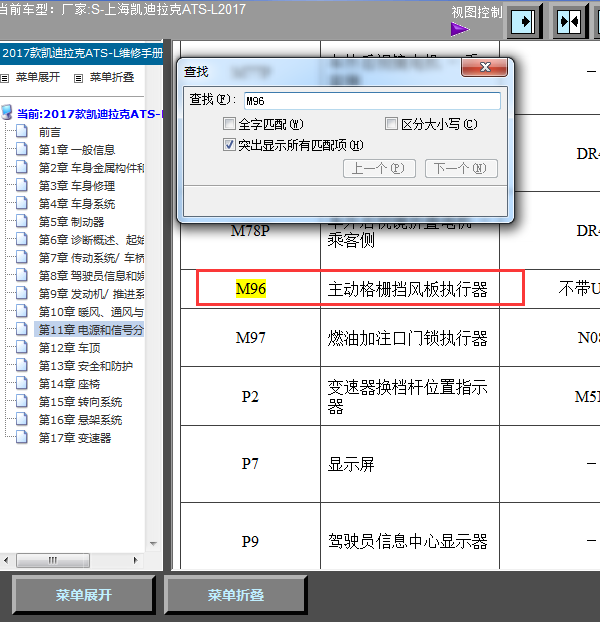Click the top 菜单折叠 link
The width and height of the screenshot is (600, 622).
point(112,77)
